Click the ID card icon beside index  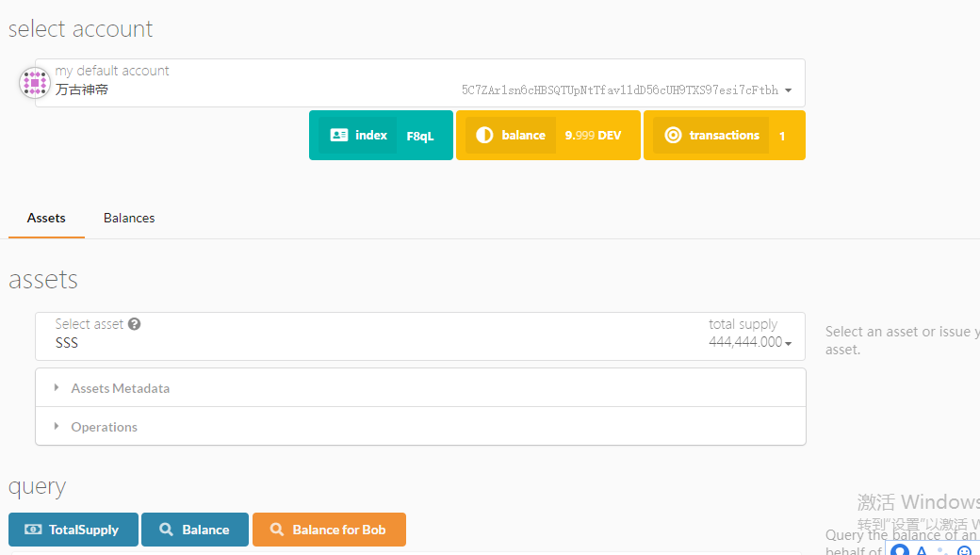339,136
